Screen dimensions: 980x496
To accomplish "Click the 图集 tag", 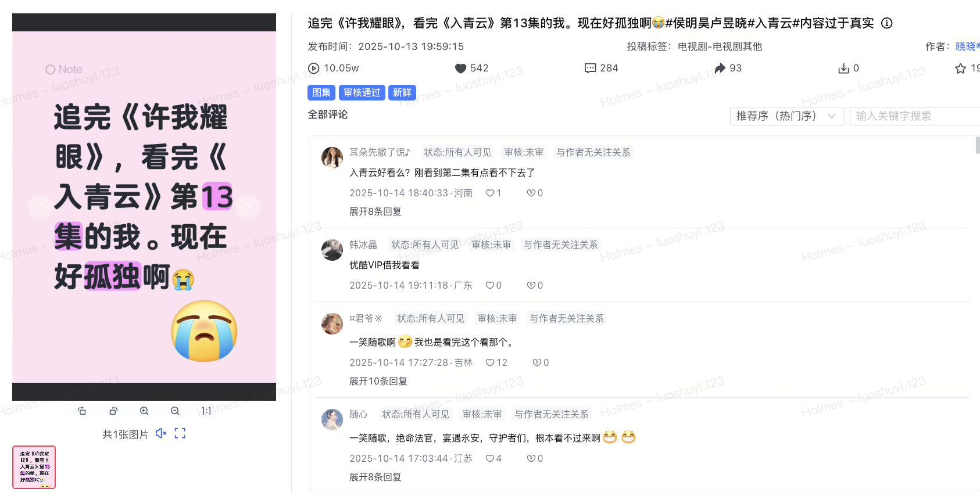I will pos(321,92).
